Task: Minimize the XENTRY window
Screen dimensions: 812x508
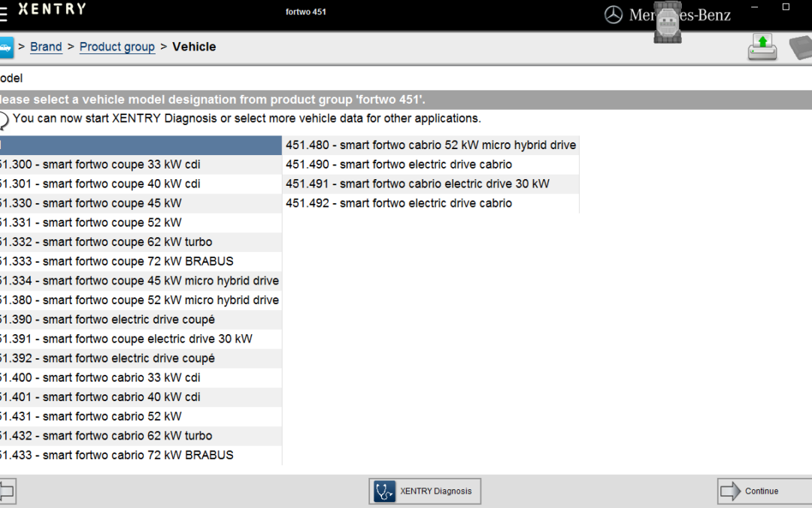Action: pos(754,8)
